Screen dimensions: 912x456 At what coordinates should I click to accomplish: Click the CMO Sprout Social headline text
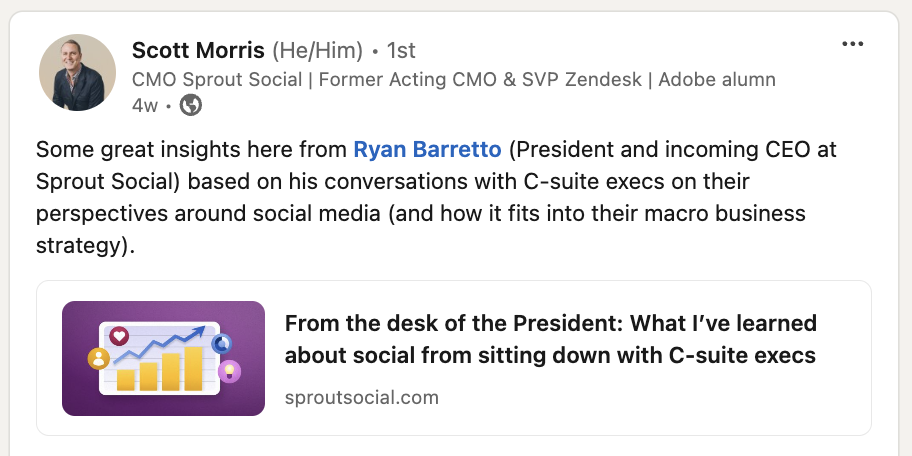(x=454, y=79)
